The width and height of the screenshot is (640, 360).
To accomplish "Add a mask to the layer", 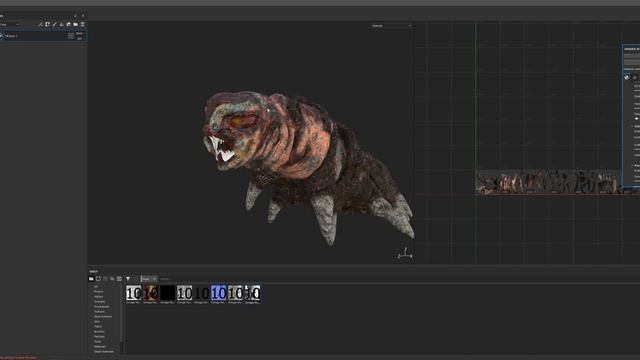I will tap(47, 24).
